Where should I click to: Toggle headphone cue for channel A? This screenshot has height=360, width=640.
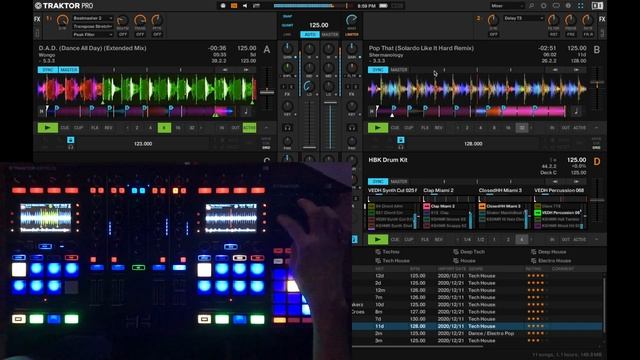point(287,128)
